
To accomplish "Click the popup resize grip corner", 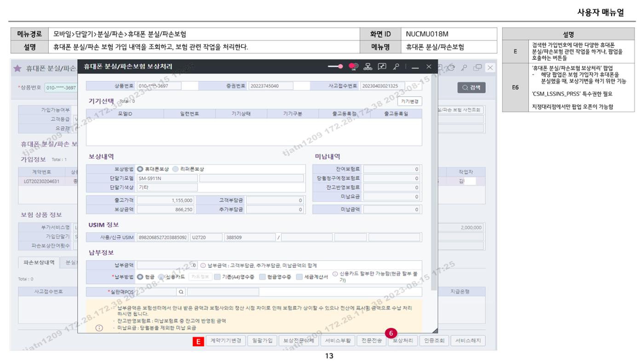I will 435,330.
